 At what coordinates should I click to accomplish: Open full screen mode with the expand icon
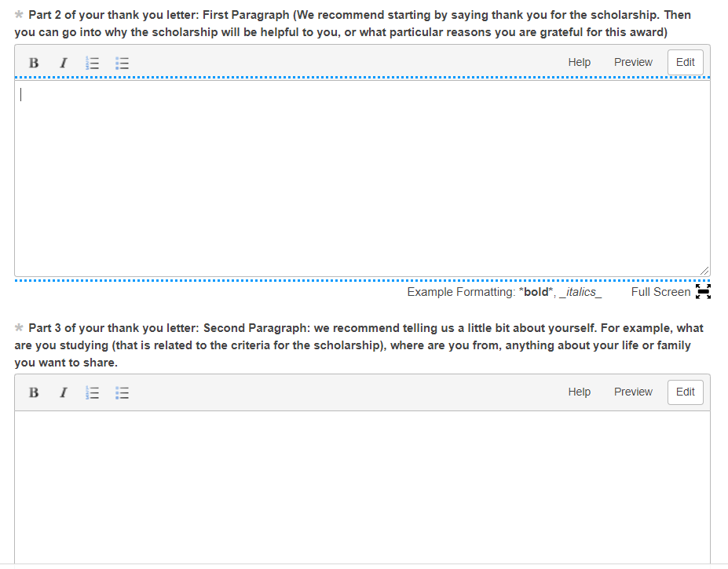click(x=701, y=291)
